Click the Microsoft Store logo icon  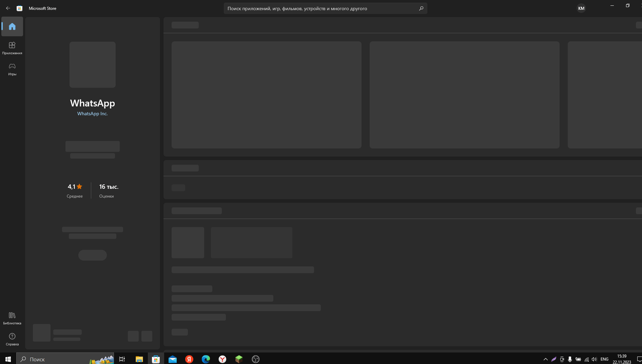click(x=20, y=8)
